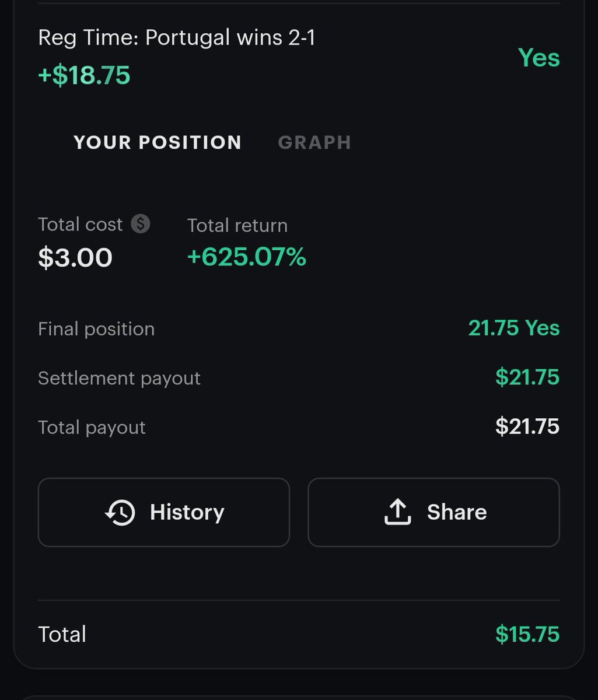Click the Share upload icon
598x700 pixels.
[398, 512]
